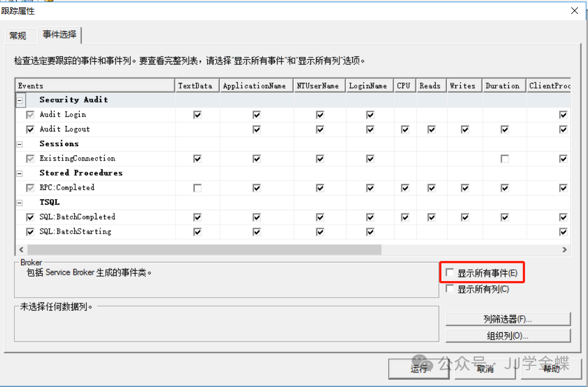
Task: Uncheck CPU for Audit Logout
Action: [405, 129]
